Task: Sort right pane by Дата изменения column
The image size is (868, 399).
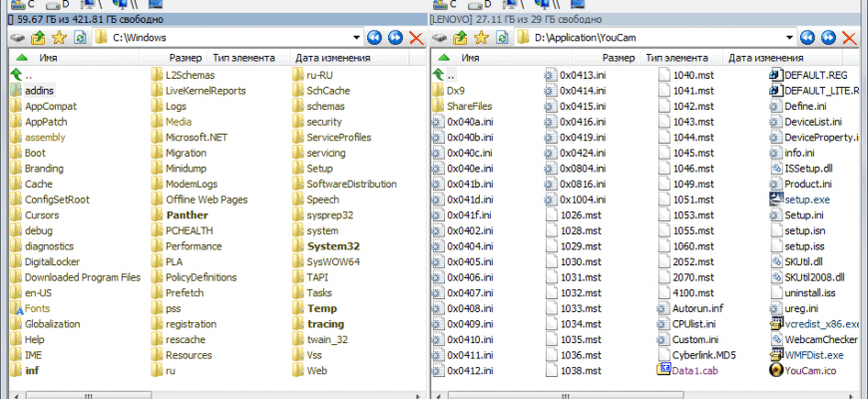Action: pos(765,58)
